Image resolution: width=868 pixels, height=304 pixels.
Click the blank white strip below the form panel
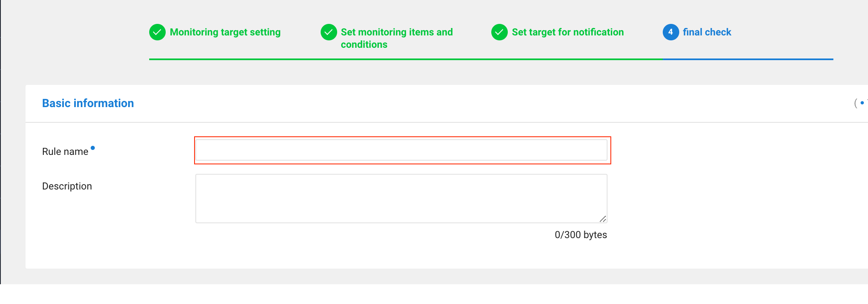point(434,294)
